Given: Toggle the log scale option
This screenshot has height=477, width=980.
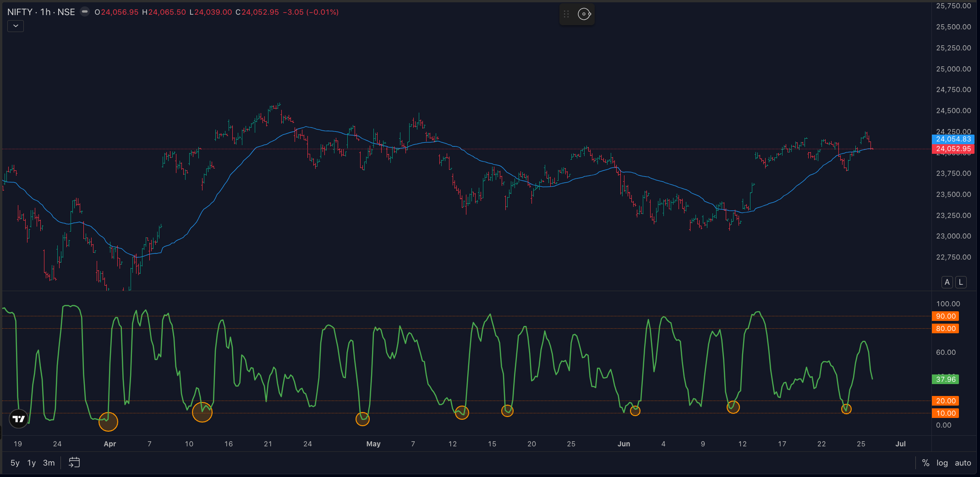Looking at the screenshot, I should click(x=942, y=463).
